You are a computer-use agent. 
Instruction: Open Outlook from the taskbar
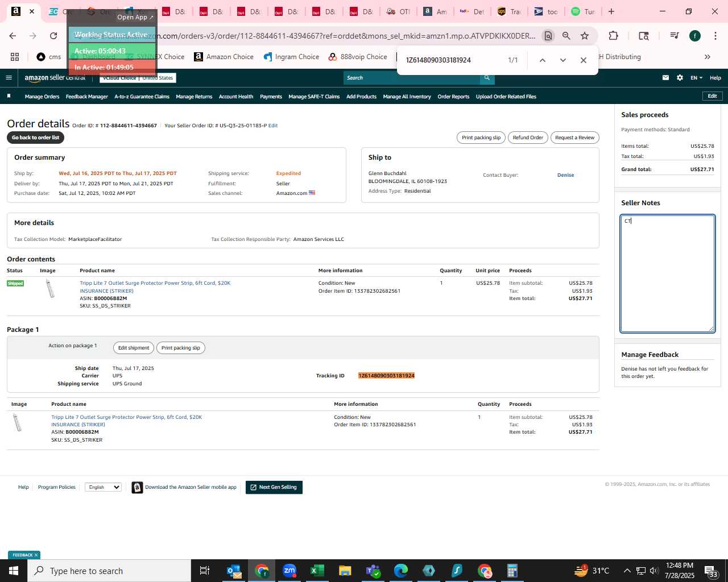(234, 571)
